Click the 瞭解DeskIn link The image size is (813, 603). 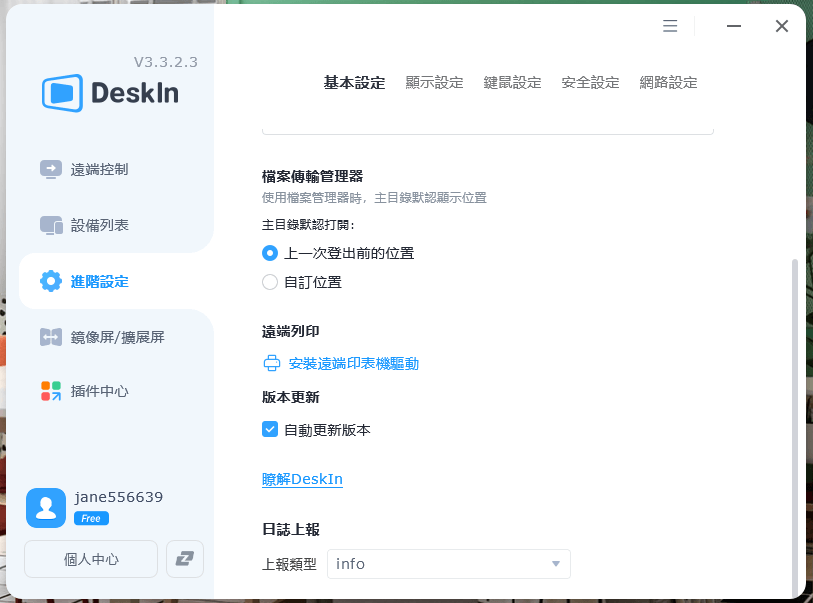point(303,479)
